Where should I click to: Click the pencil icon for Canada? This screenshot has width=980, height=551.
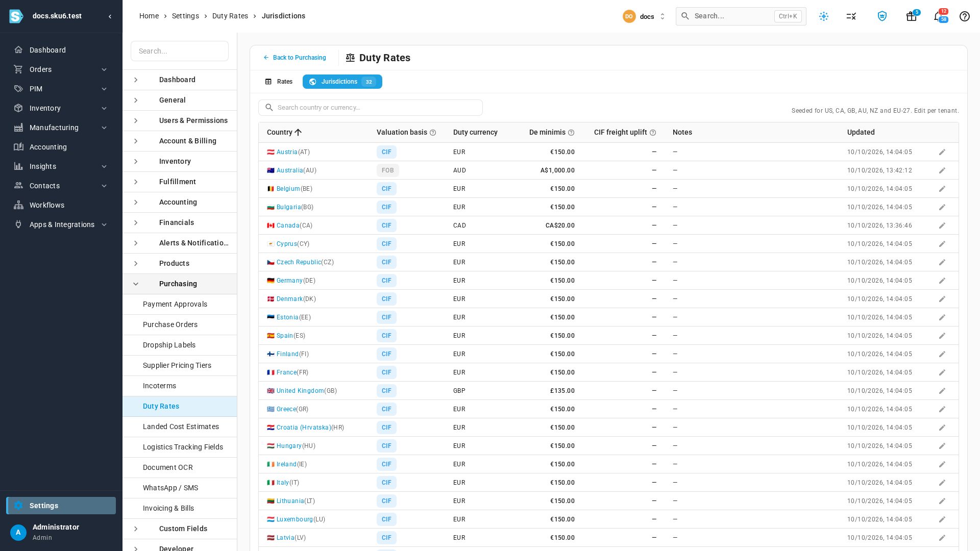tap(942, 226)
